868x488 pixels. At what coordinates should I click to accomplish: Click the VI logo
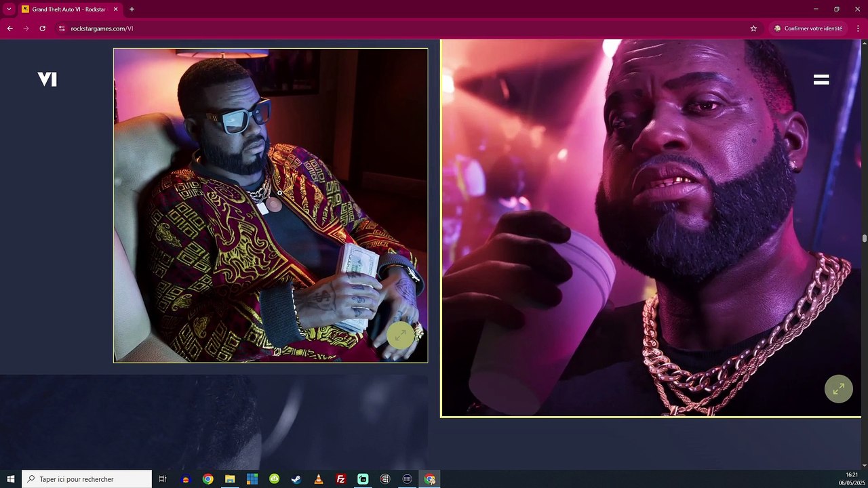coord(47,79)
